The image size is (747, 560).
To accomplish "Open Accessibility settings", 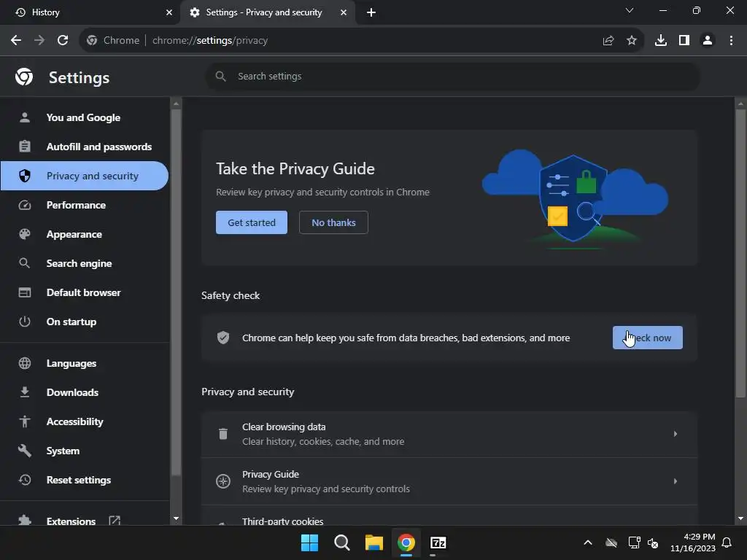I will click(x=85, y=421).
